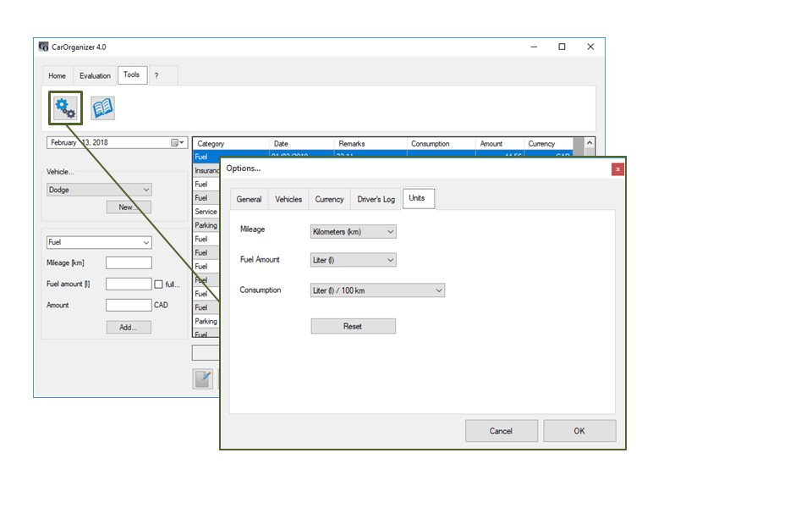Click the Cancel button
The height and width of the screenshot is (508, 812).
(501, 431)
